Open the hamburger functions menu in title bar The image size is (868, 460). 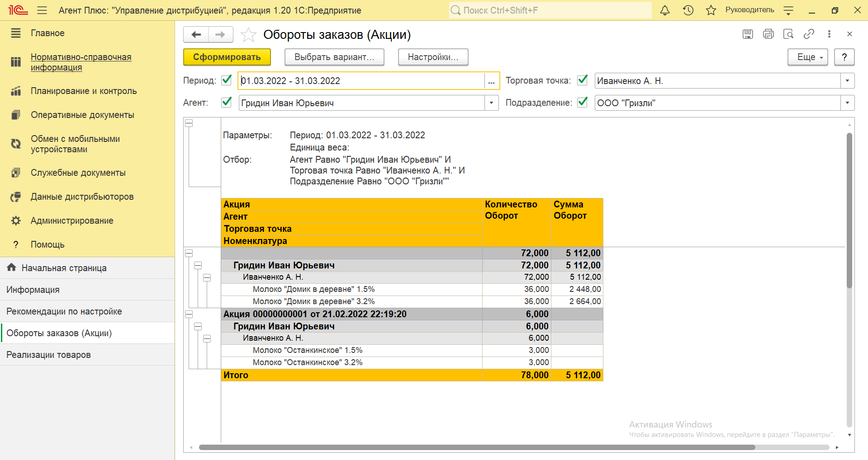[x=42, y=10]
